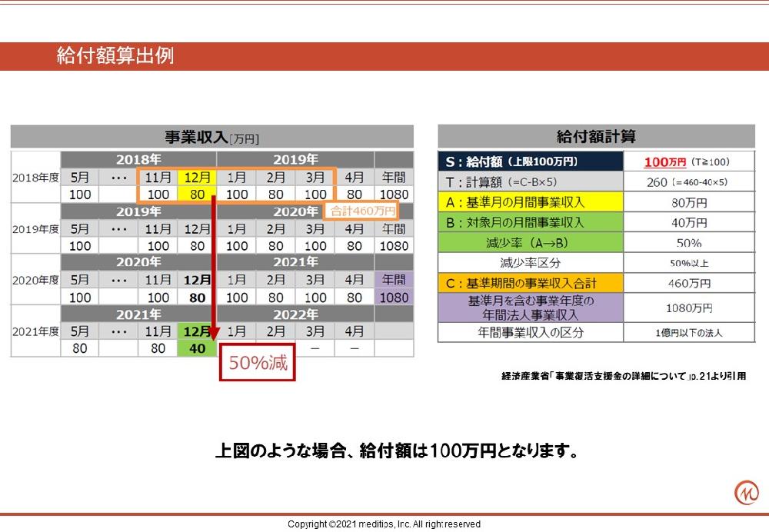Screen dimensions: 769x532
Task: Click the 経済産業省 source citation text
Action: click(x=622, y=377)
